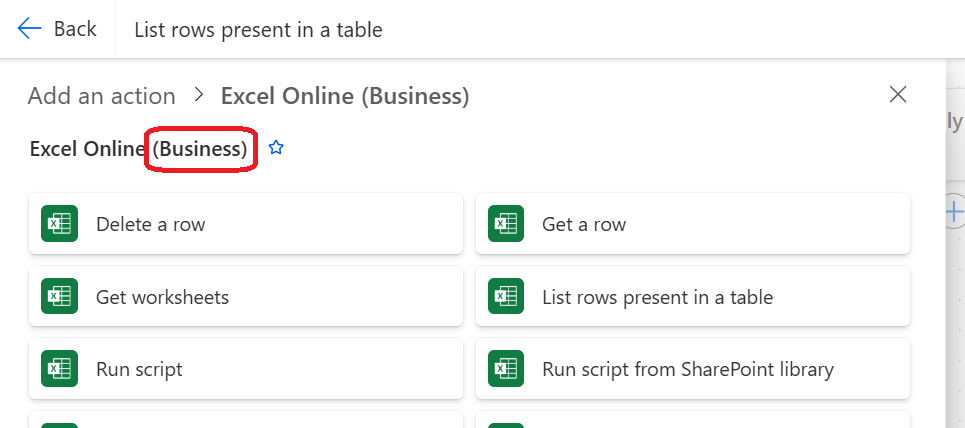
Task: Choose the Get a row action
Action: [692, 224]
